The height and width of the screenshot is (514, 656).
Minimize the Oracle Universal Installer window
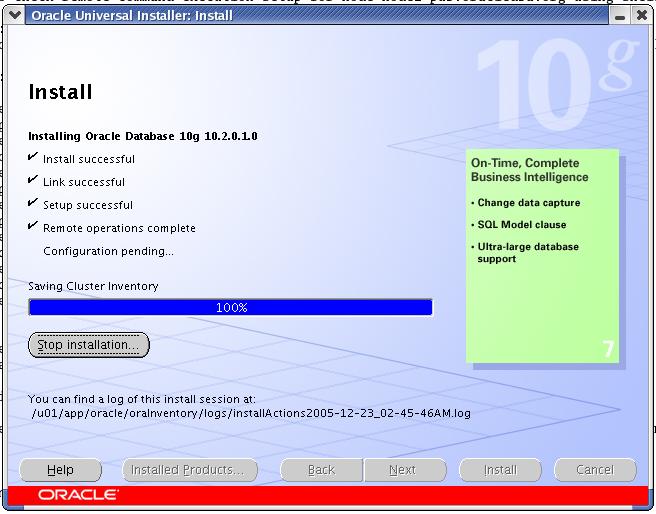tap(620, 16)
